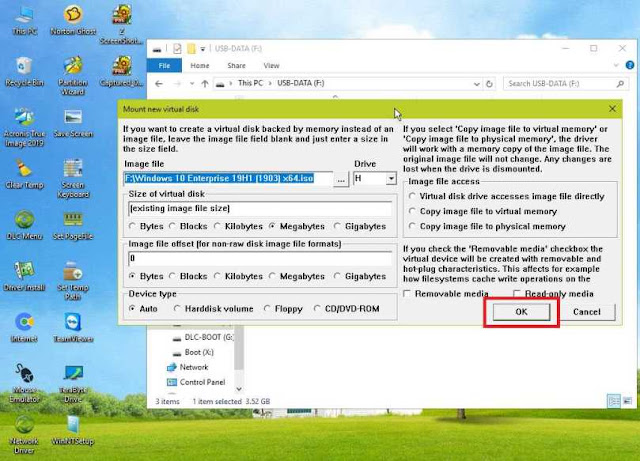Launch TeraByte Drive desktop icon

(x=73, y=383)
